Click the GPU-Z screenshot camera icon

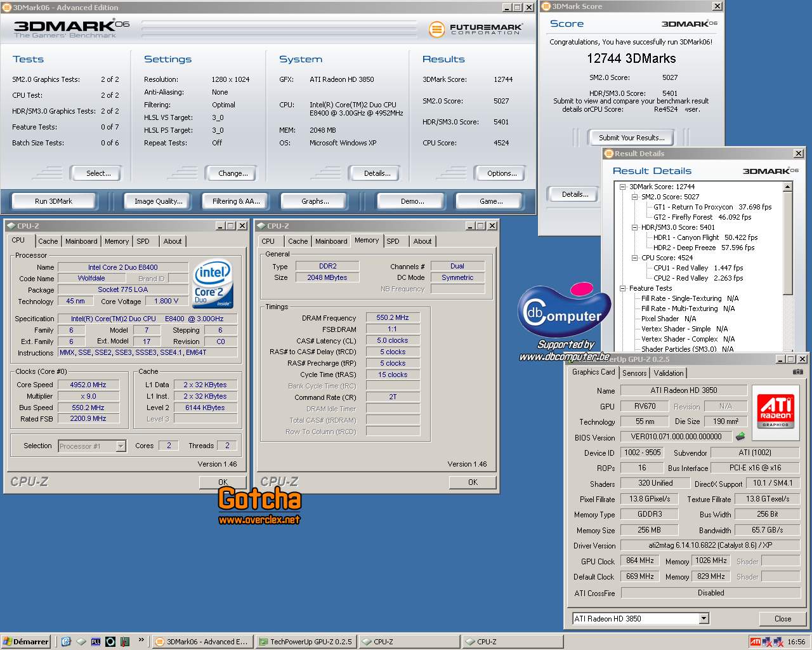797,372
